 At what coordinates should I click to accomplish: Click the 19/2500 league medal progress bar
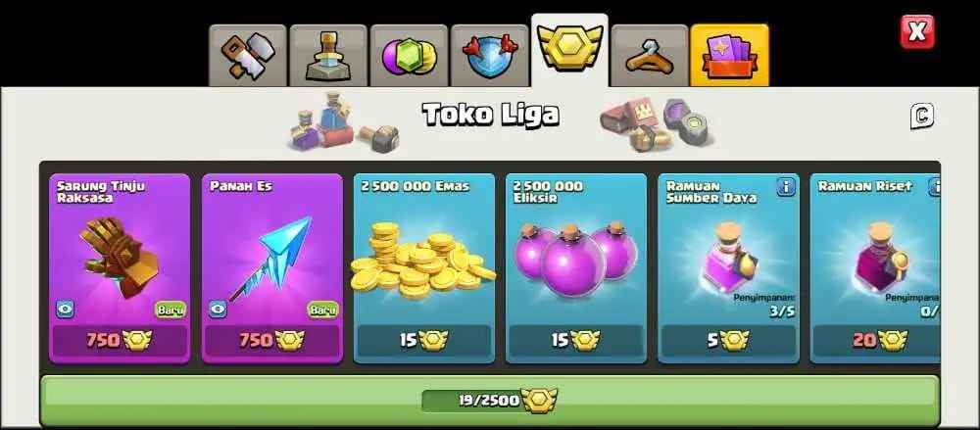490,401
